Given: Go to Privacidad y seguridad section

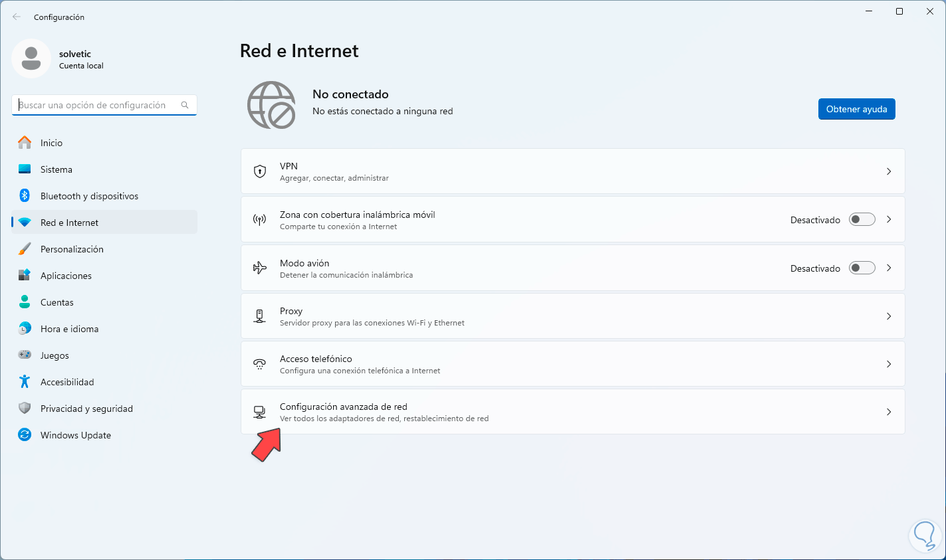Looking at the screenshot, I should [x=86, y=409].
